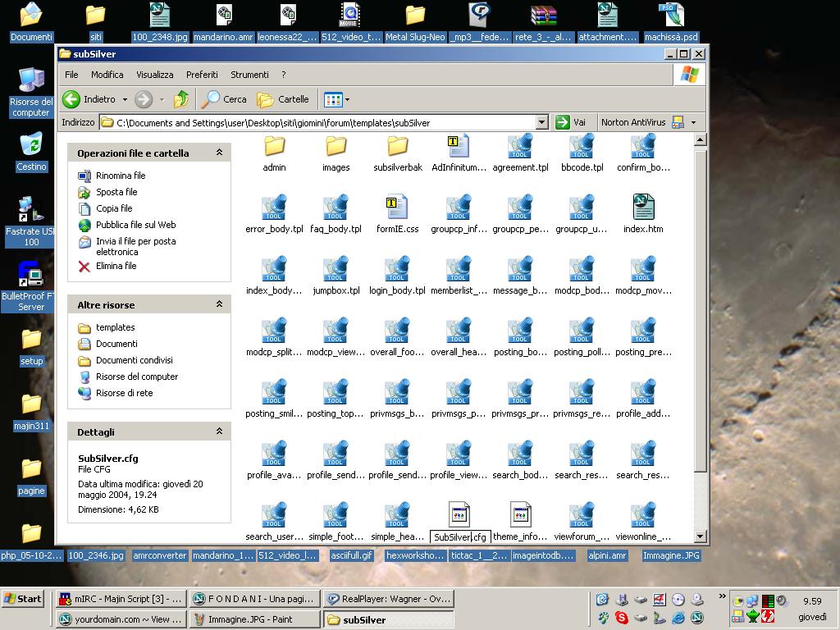Open the ? help menu

(x=283, y=75)
